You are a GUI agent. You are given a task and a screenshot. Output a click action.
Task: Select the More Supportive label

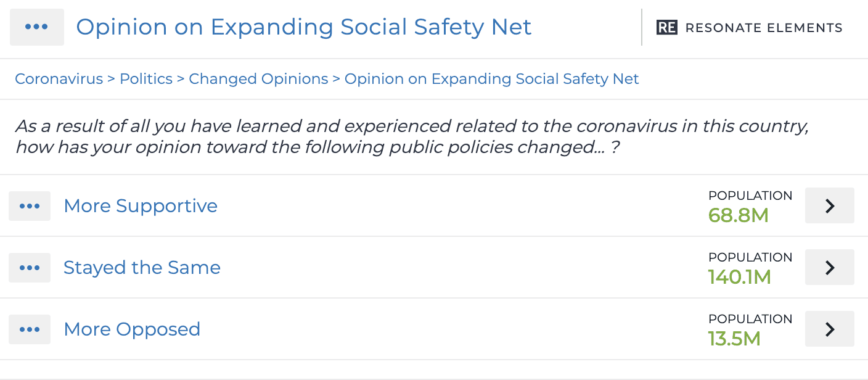pyautogui.click(x=141, y=205)
